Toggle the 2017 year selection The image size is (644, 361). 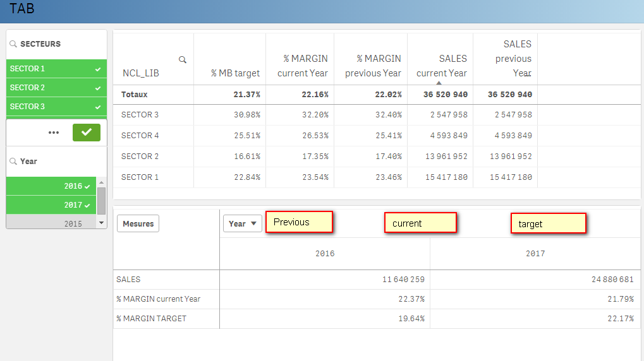51,204
